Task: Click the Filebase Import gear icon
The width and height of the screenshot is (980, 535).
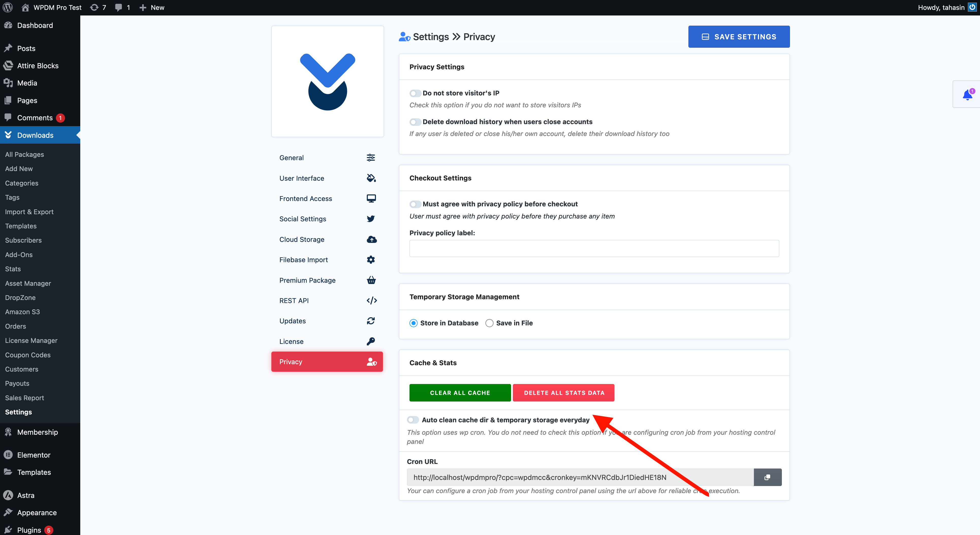Action: [x=371, y=260]
